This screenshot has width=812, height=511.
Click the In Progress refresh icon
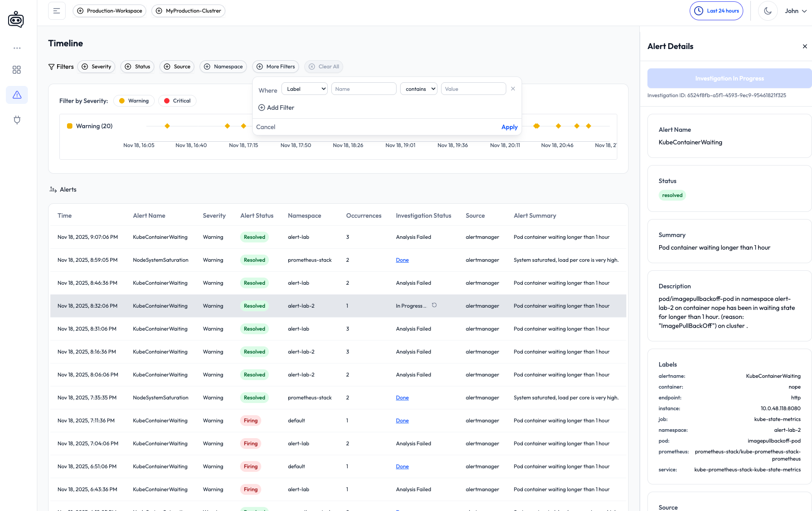(434, 305)
